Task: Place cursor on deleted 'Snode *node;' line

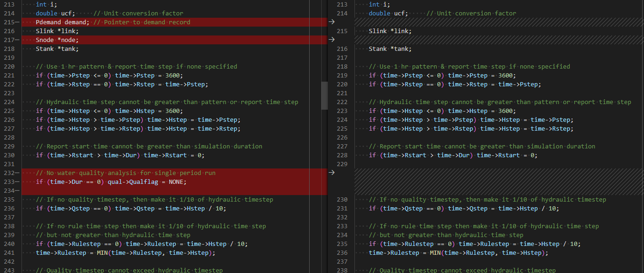Action: click(x=57, y=40)
